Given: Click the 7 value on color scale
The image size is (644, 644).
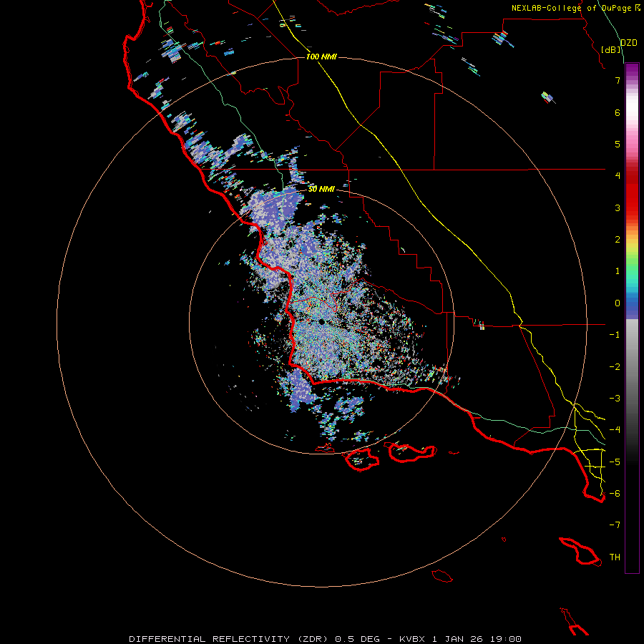Looking at the screenshot, I should [618, 80].
